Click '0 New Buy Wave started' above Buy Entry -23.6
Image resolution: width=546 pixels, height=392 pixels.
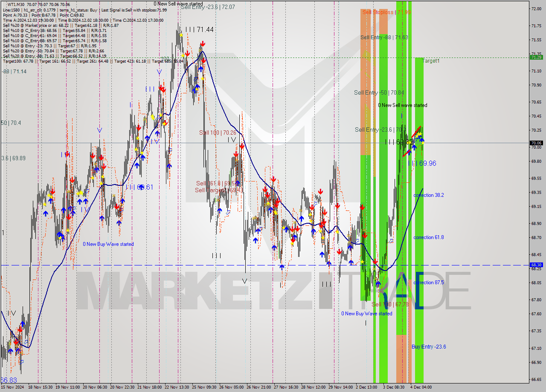coord(366,314)
